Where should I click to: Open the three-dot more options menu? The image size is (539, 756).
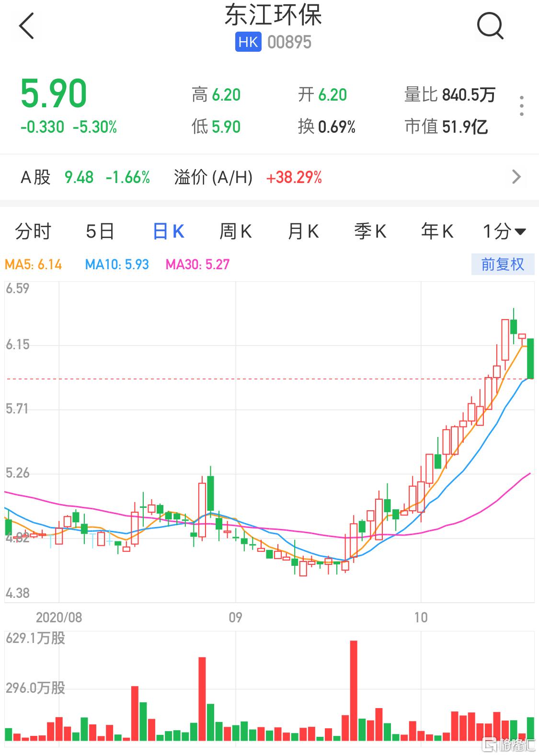pos(521,106)
